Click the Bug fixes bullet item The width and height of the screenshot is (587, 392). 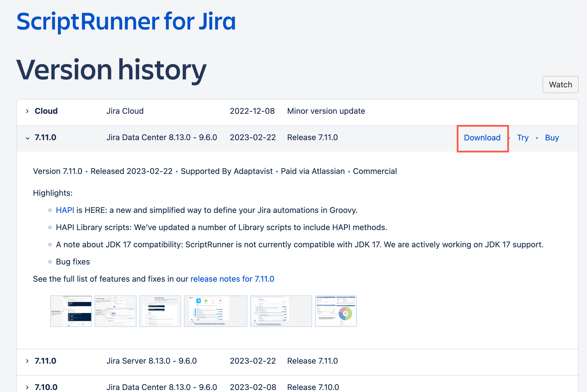[73, 262]
